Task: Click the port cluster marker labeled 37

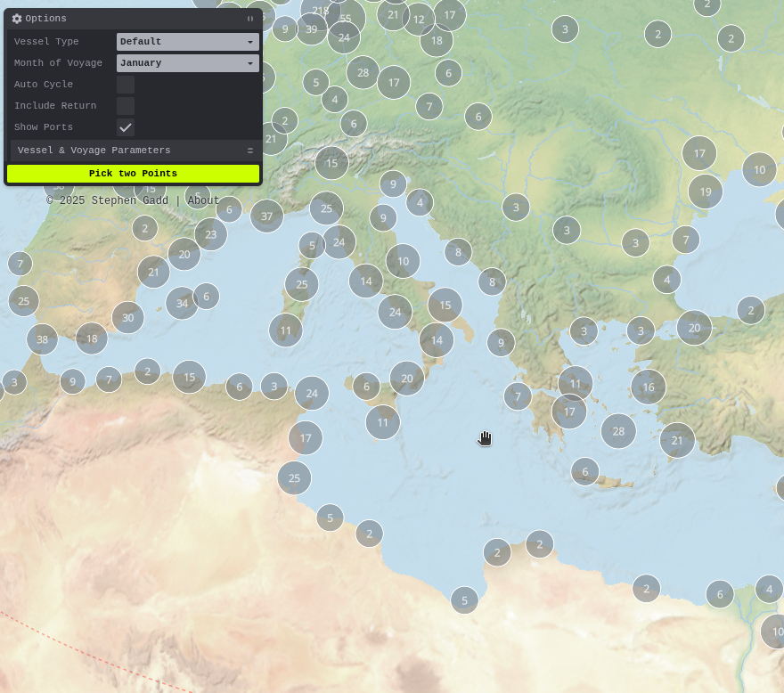Action: coord(266,216)
